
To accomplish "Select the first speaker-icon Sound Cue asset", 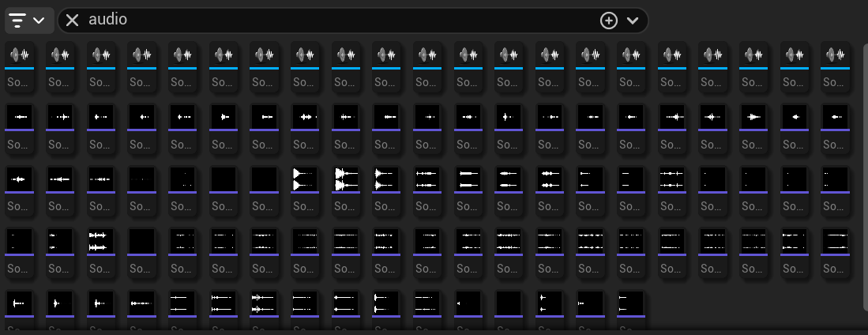I will click(x=20, y=55).
